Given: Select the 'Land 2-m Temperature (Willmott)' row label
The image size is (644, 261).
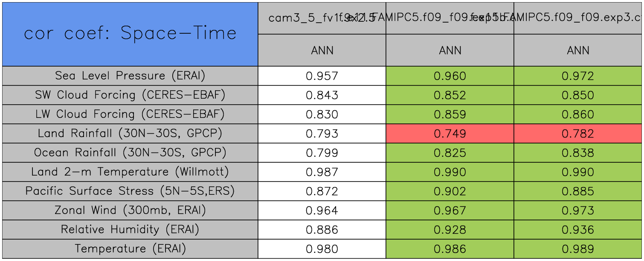Looking at the screenshot, I should pos(130,172).
